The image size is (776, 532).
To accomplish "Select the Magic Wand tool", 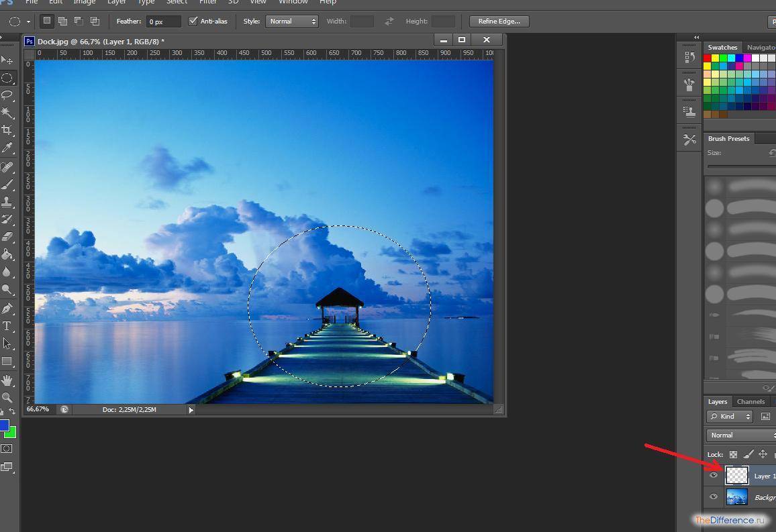I will tap(7, 113).
